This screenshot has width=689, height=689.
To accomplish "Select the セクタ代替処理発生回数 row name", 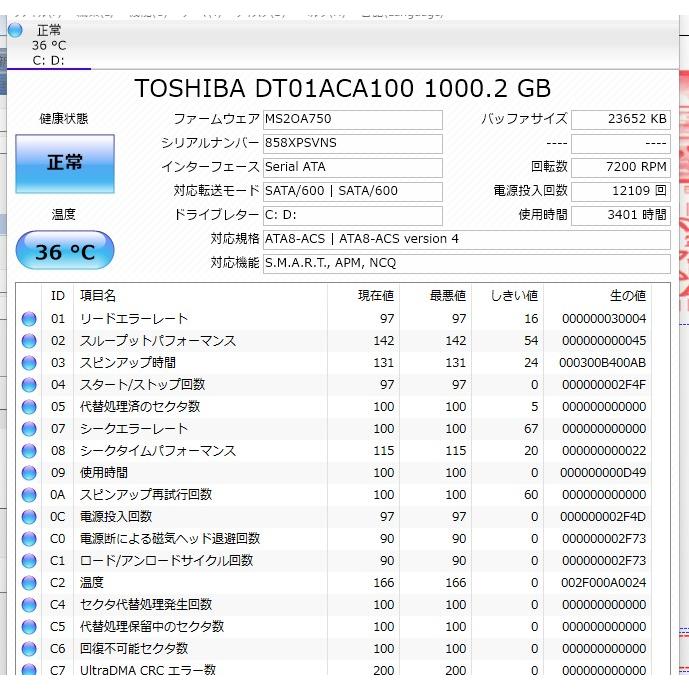I will 146,605.
